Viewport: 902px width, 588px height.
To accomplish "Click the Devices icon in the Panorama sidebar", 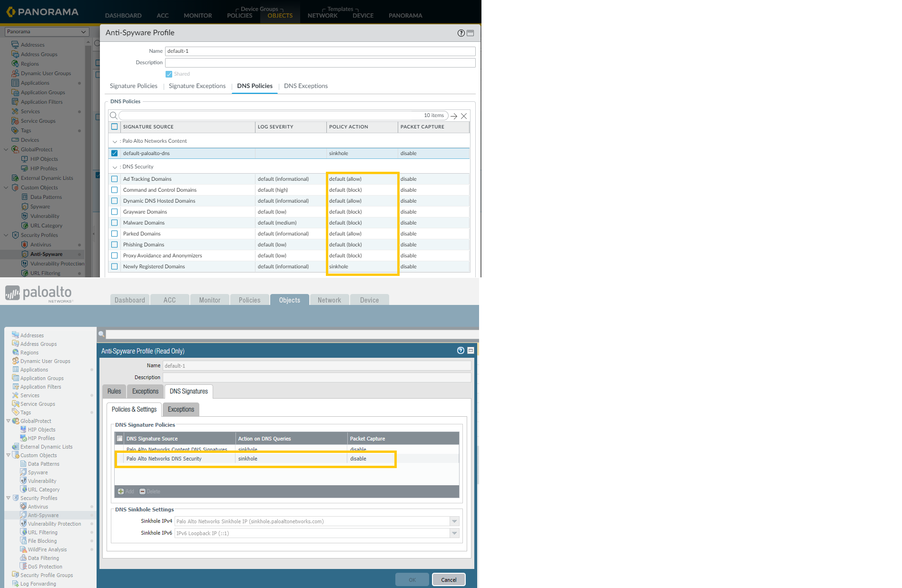I will click(15, 140).
